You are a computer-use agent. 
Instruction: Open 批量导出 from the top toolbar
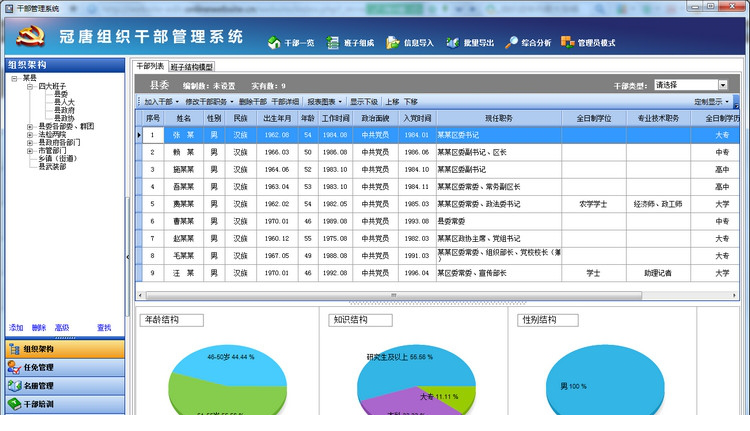point(470,43)
